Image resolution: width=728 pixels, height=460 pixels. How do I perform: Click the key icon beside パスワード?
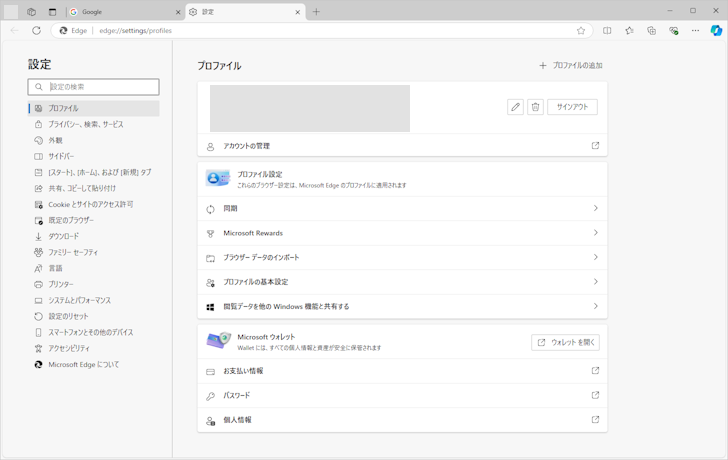click(210, 396)
